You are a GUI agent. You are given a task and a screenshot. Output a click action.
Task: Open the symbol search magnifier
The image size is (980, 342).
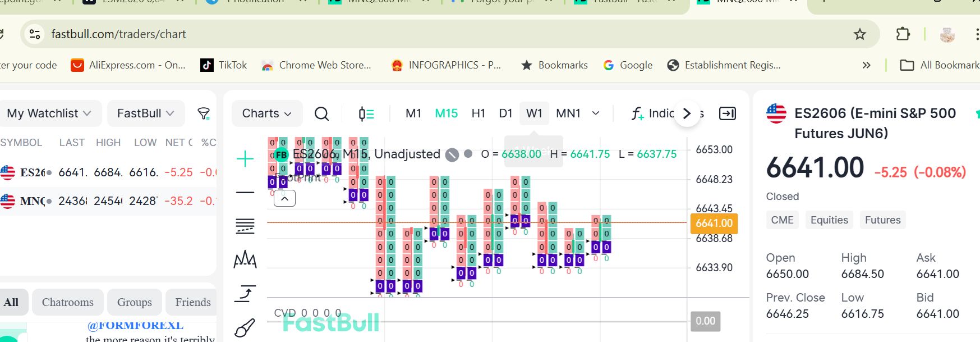[x=321, y=114]
